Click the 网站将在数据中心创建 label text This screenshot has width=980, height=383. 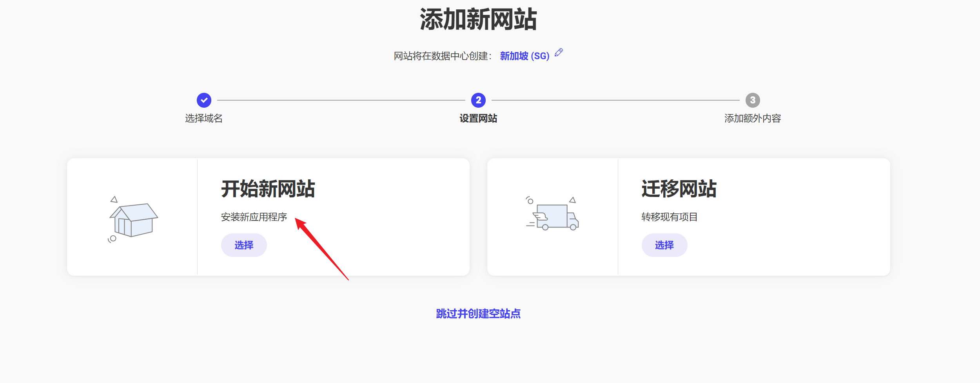442,56
